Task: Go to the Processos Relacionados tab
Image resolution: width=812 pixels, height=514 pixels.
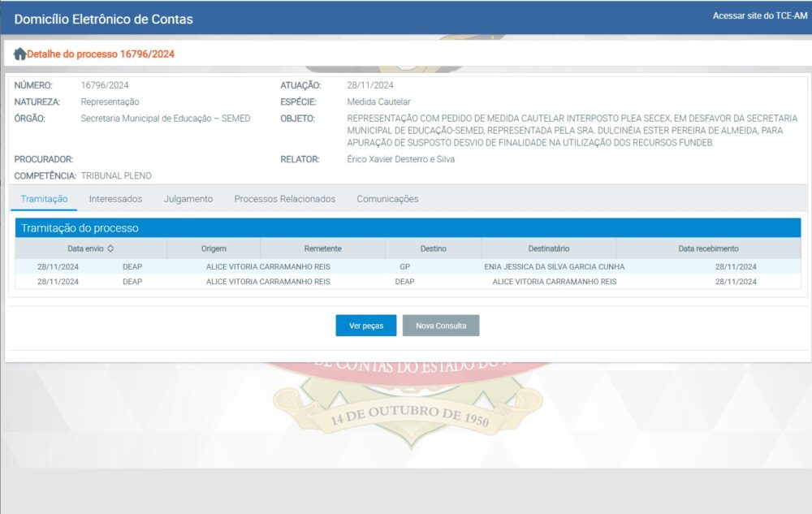Action: (284, 199)
